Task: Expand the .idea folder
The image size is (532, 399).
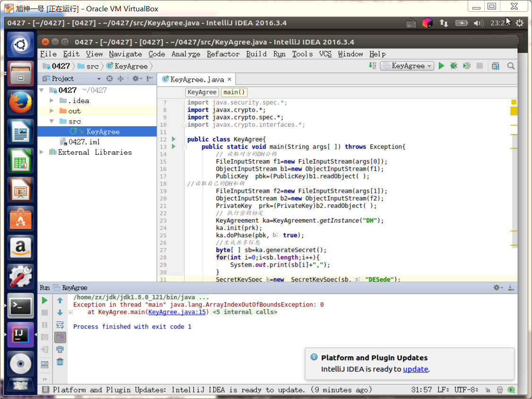Action: click(x=52, y=100)
